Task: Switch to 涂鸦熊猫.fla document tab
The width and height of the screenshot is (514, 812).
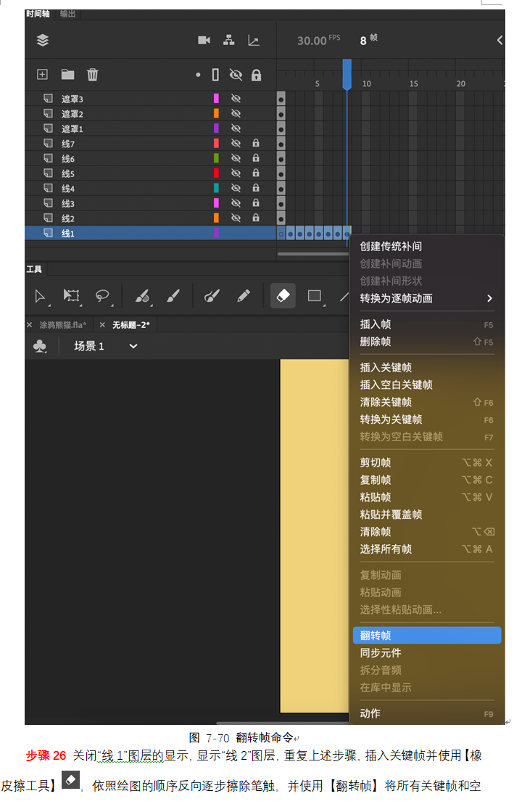Action: [x=62, y=324]
